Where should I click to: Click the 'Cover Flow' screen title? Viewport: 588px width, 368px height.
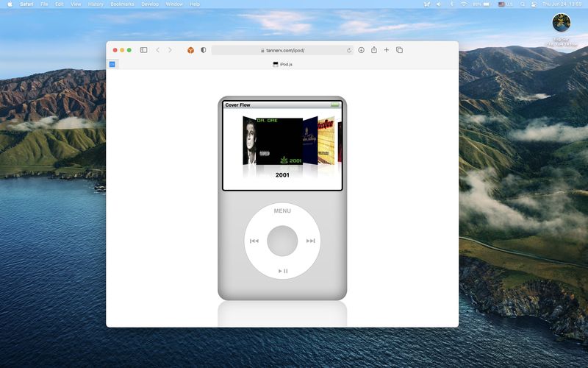pos(237,105)
